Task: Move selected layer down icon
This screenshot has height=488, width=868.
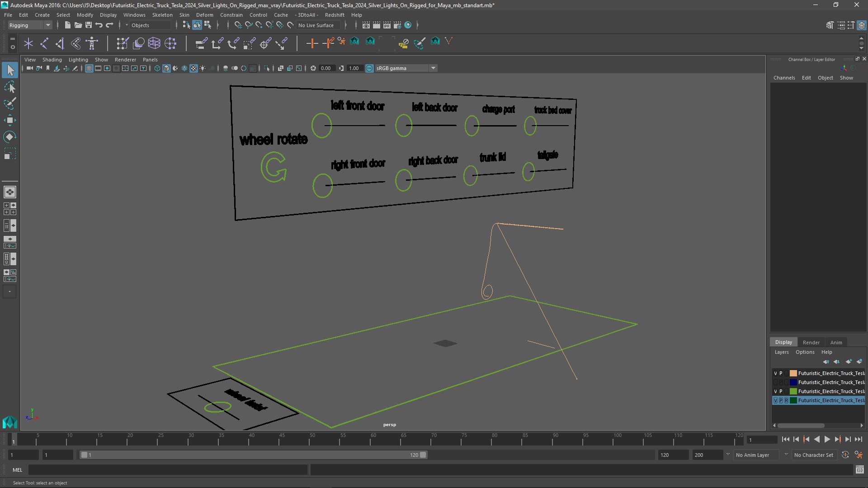Action: coord(837,361)
